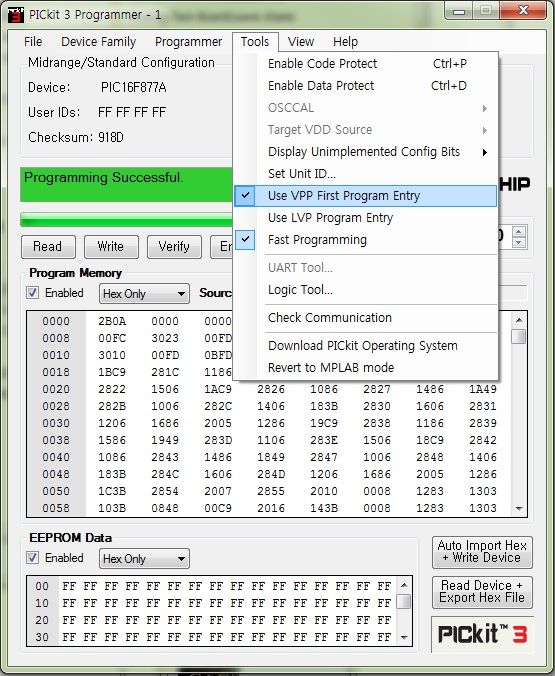The width and height of the screenshot is (555, 676).
Task: Click the PICkit 3 logo image
Action: click(483, 634)
